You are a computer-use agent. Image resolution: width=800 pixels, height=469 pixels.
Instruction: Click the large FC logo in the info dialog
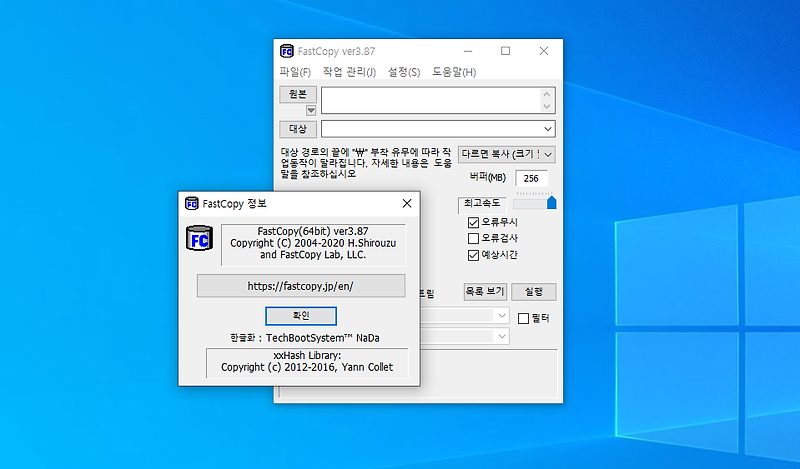(199, 238)
